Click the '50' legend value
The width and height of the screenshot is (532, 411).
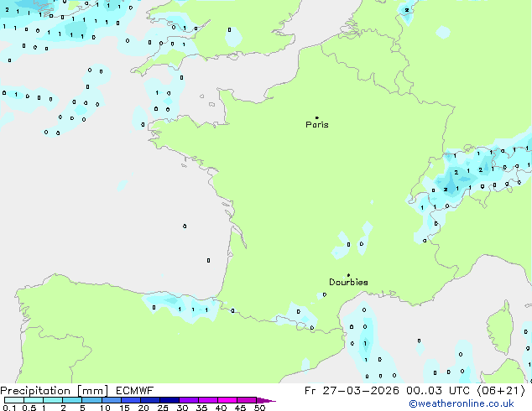tap(259, 408)
